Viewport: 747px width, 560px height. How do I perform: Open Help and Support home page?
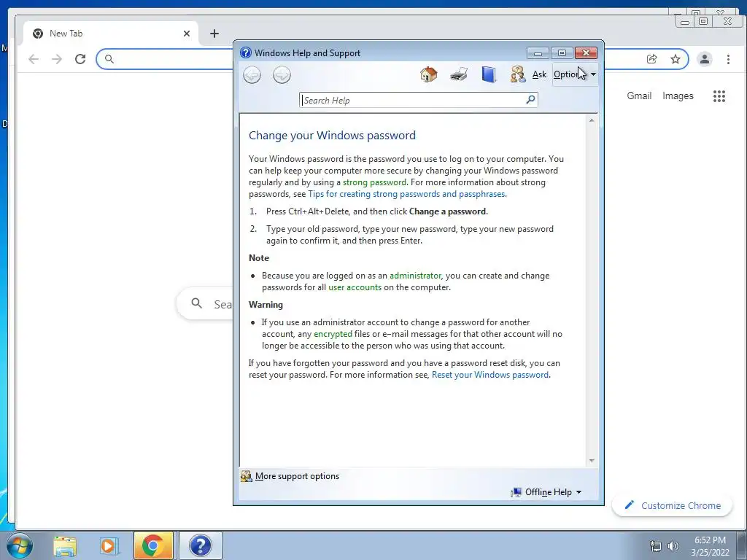click(428, 75)
